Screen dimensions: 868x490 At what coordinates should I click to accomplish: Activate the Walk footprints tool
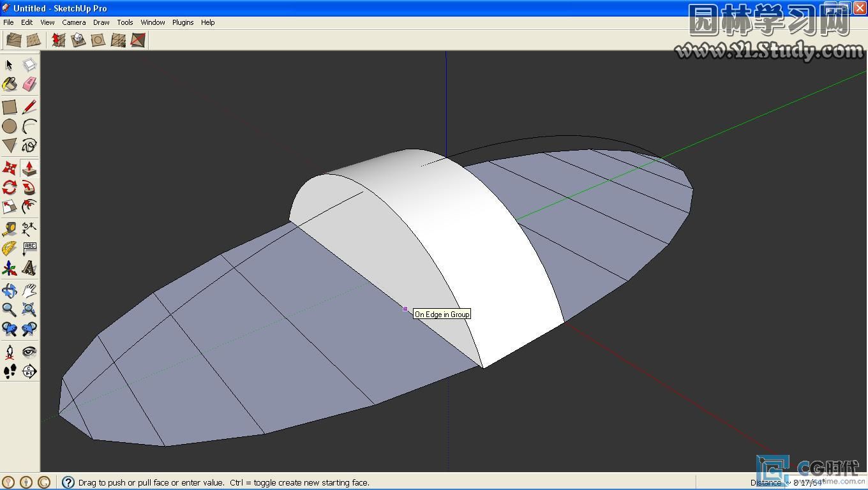(9, 371)
